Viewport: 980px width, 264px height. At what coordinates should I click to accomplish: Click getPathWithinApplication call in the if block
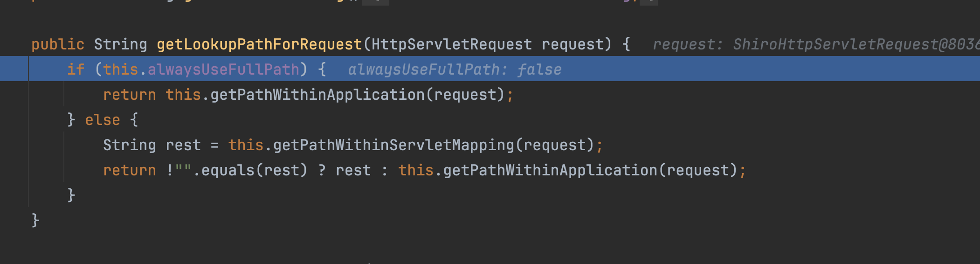tap(317, 95)
